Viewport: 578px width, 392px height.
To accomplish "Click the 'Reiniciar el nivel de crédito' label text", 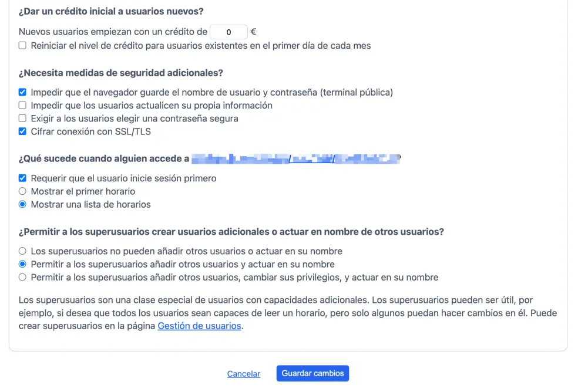I will coord(200,46).
